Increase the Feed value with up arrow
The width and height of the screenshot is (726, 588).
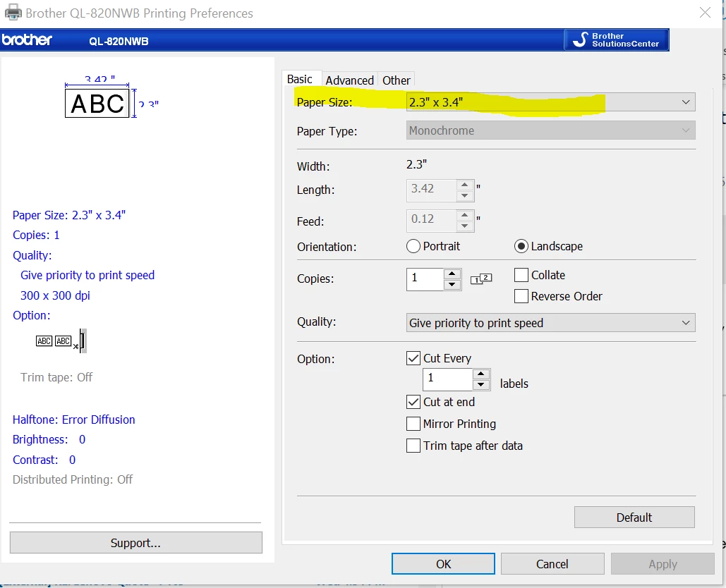coord(464,215)
